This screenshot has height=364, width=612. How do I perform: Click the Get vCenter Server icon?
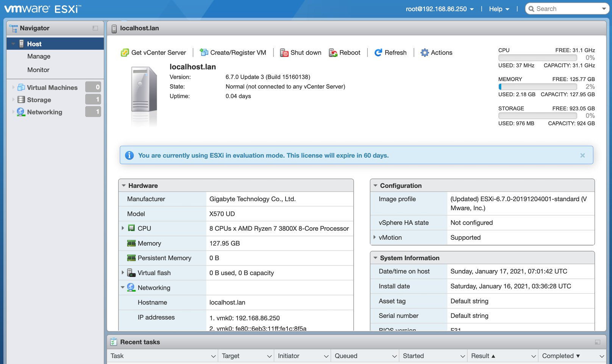[x=125, y=53]
